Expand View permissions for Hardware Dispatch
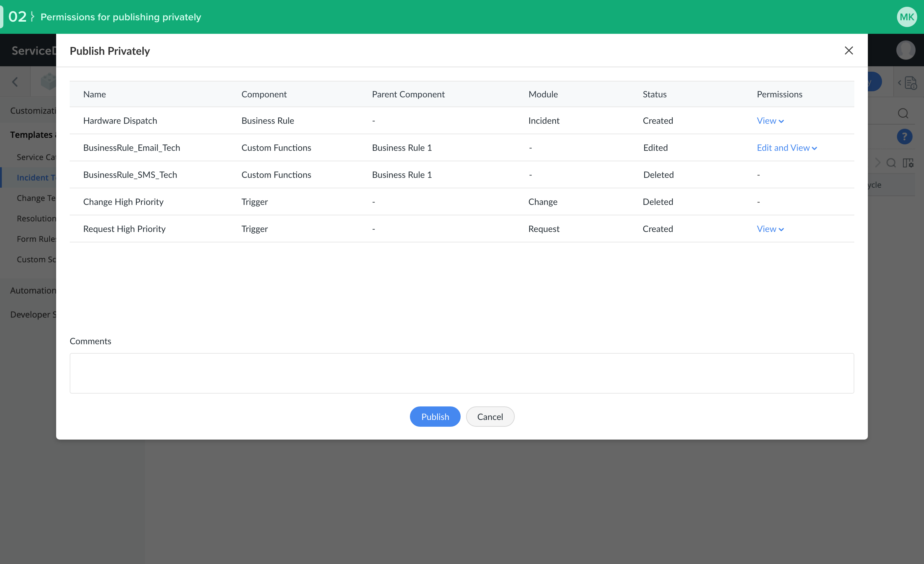The height and width of the screenshot is (564, 924). pyautogui.click(x=770, y=121)
